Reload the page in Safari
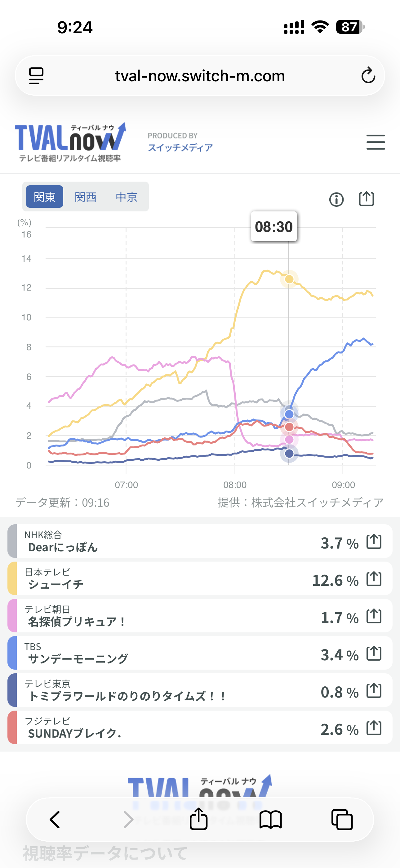This screenshot has width=400, height=868. (368, 75)
